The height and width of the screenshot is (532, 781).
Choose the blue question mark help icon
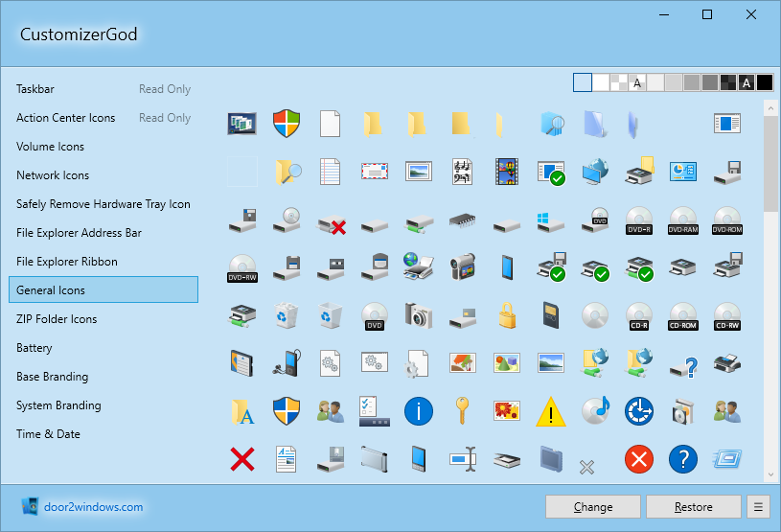pos(683,459)
